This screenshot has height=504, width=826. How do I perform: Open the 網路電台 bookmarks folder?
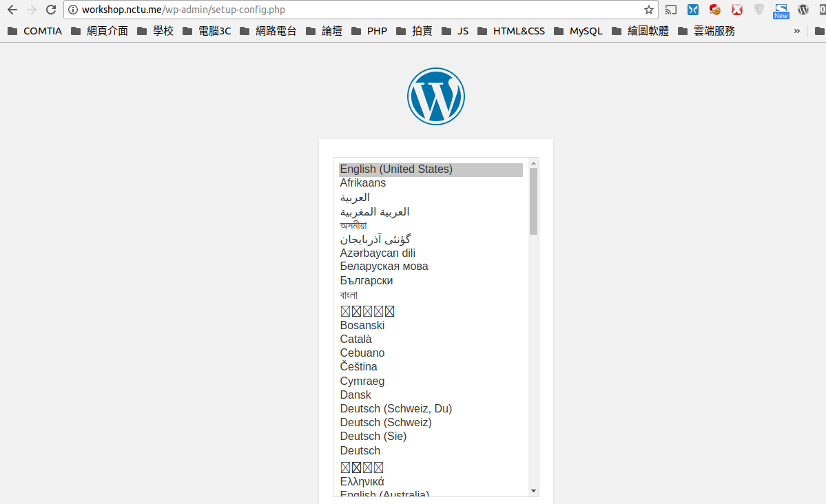[268, 31]
